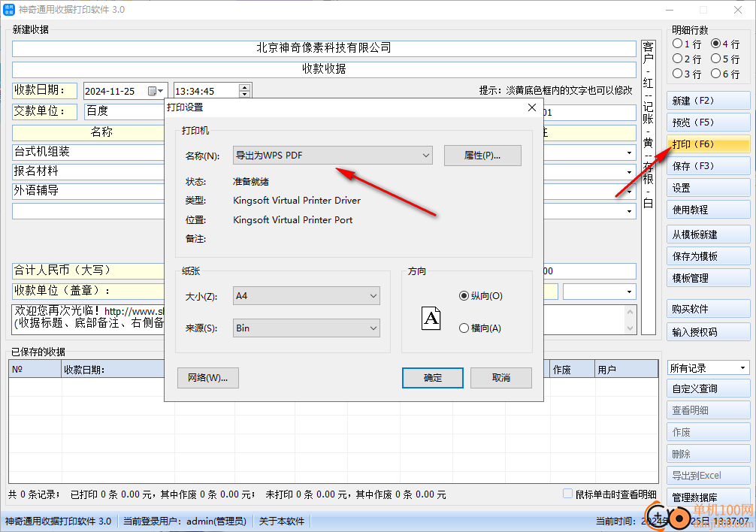Select 3 行 detail rows
The height and width of the screenshot is (532, 756).
677,74
